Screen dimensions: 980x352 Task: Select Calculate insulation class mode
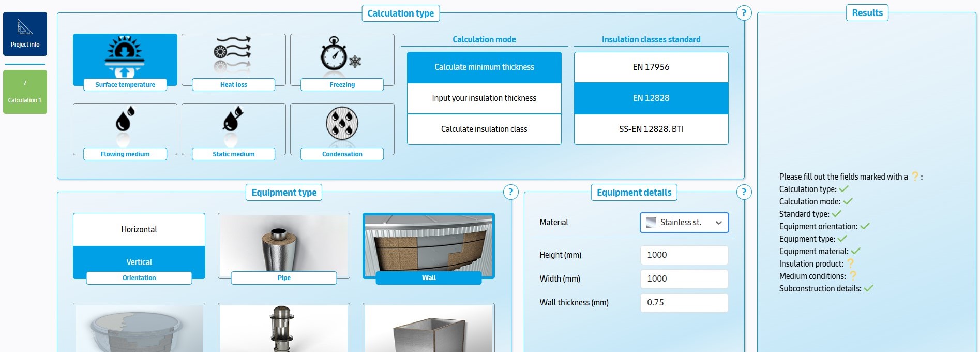484,129
